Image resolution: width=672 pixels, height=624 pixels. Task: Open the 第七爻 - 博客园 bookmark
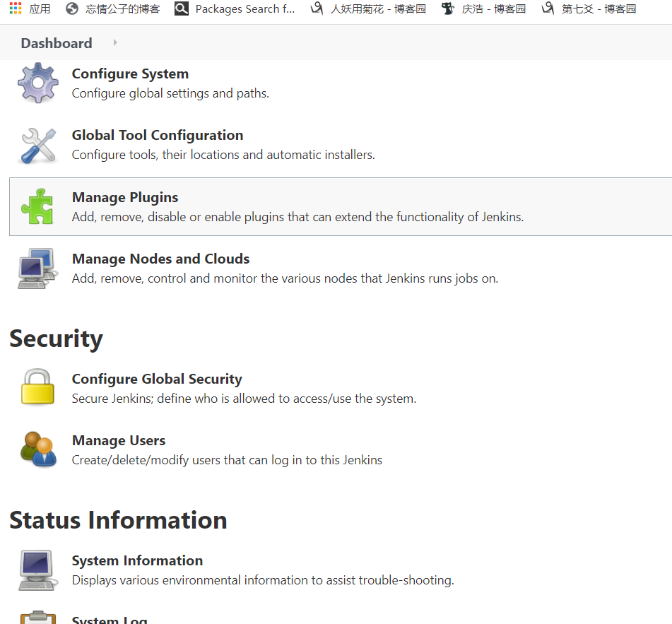point(599,9)
